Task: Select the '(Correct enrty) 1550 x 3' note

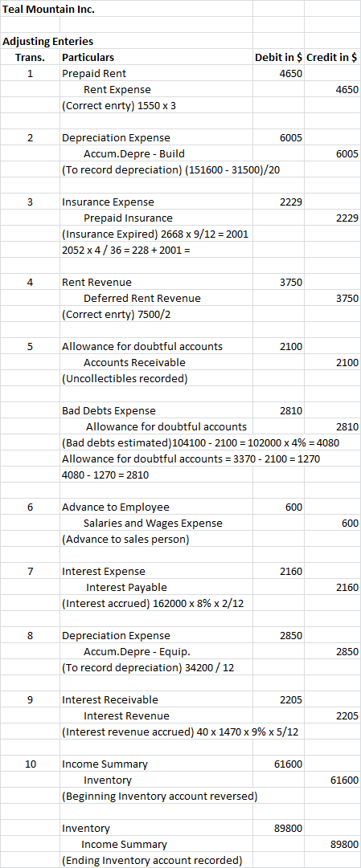Action: coord(119,106)
